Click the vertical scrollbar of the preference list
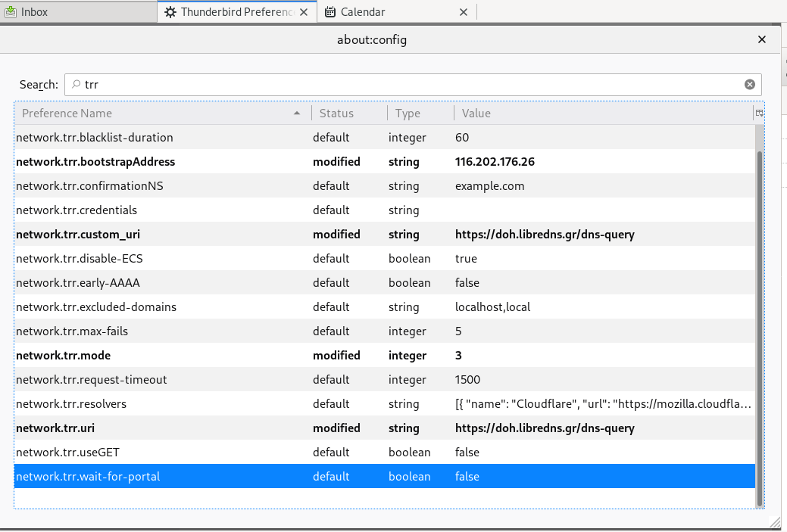This screenshot has height=532, width=787. tap(761, 303)
